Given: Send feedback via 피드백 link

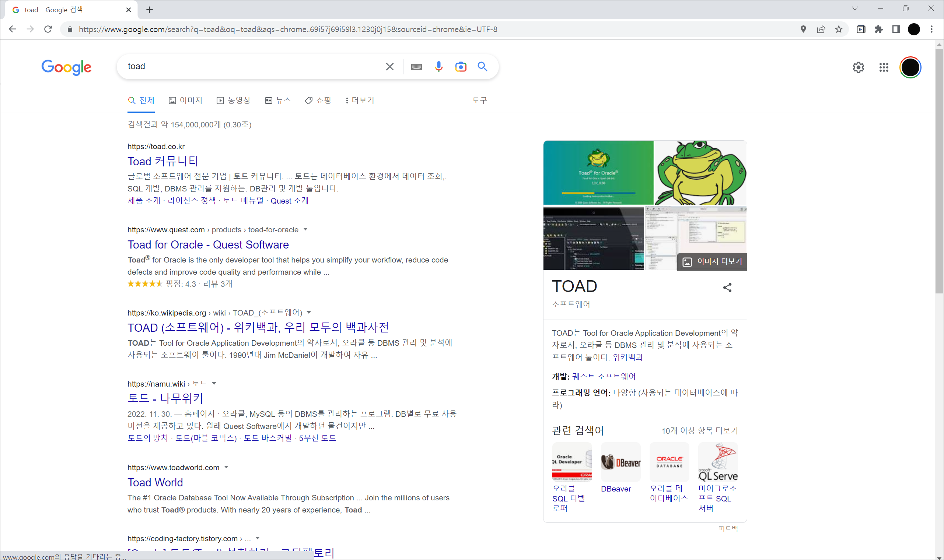Looking at the screenshot, I should click(x=728, y=528).
